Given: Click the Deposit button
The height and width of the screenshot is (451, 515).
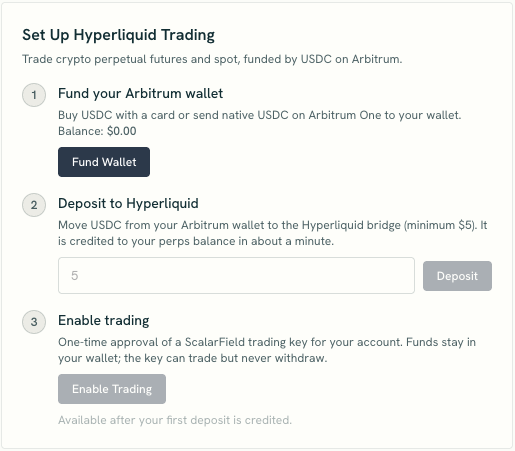Looking at the screenshot, I should click(457, 276).
